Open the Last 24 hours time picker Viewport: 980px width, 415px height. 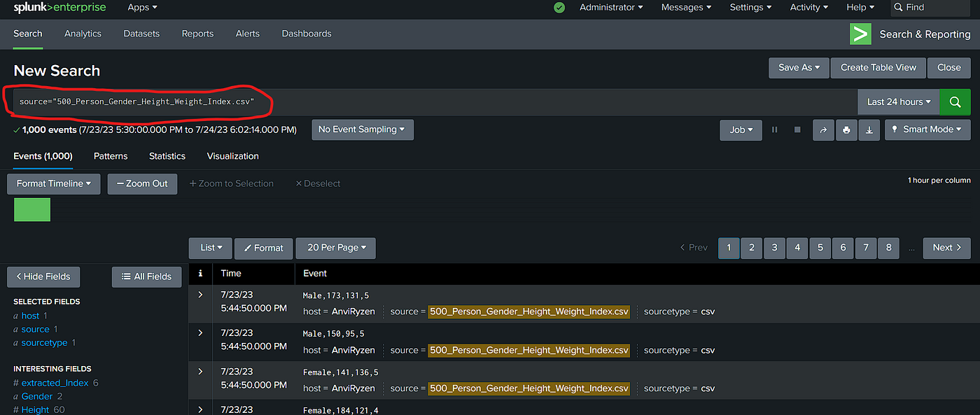(x=899, y=101)
